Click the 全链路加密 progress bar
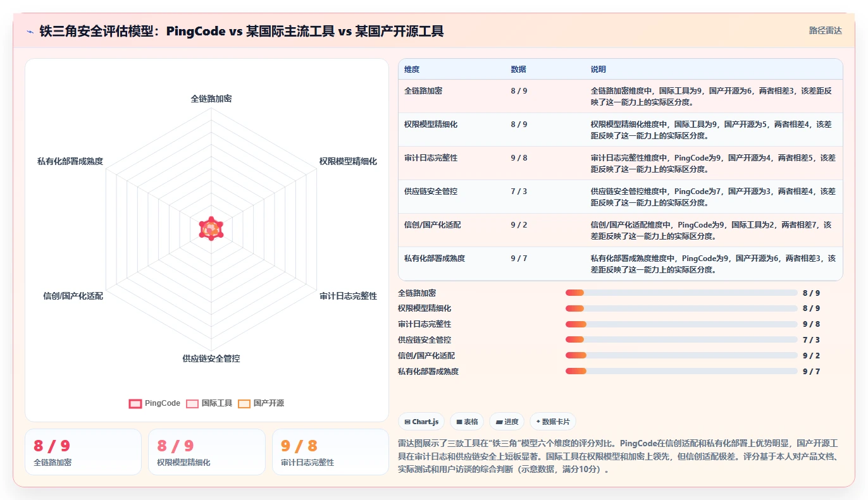 click(681, 293)
